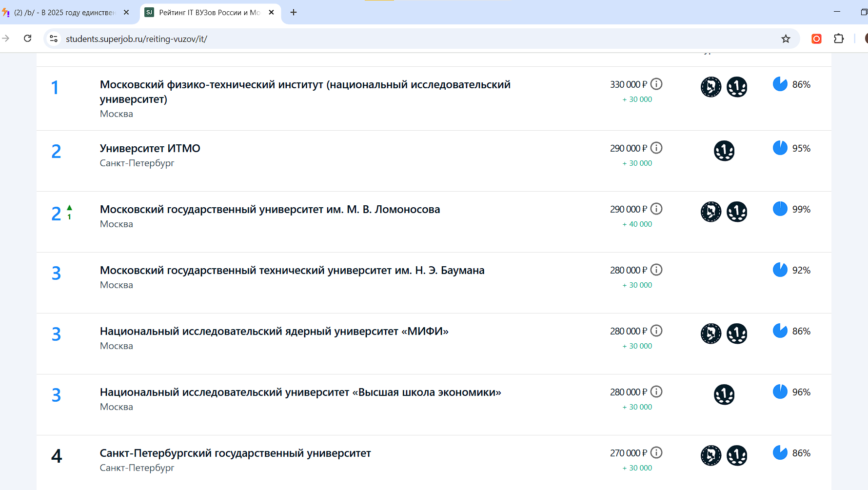The image size is (868, 490).
Task: Open salary info icon in Университет ИТМО row
Action: tap(656, 148)
